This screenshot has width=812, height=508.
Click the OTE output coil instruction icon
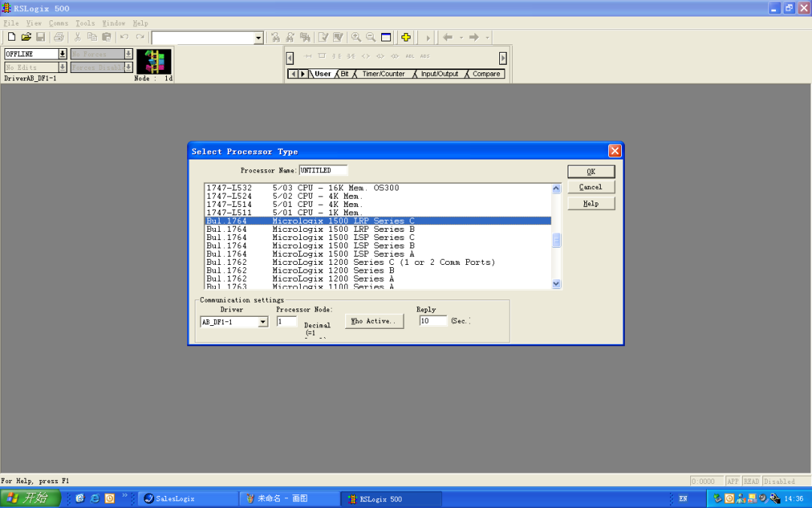[x=365, y=56]
